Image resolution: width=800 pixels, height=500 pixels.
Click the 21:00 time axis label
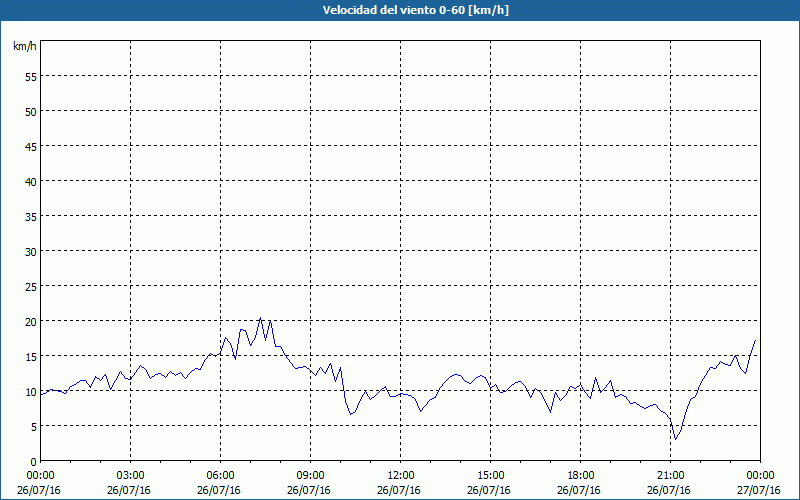pyautogui.click(x=670, y=476)
